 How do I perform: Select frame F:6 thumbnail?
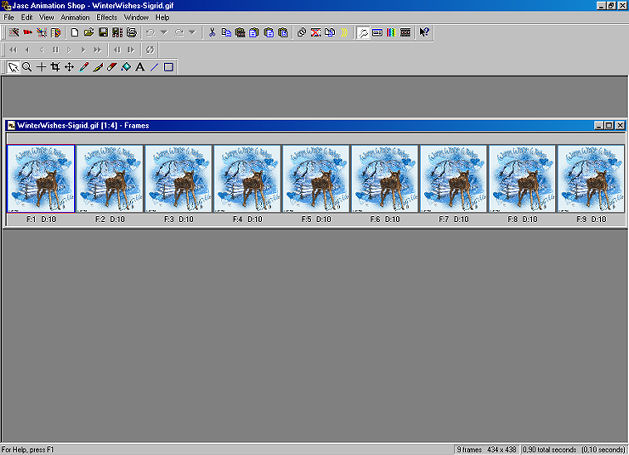pyautogui.click(x=385, y=179)
